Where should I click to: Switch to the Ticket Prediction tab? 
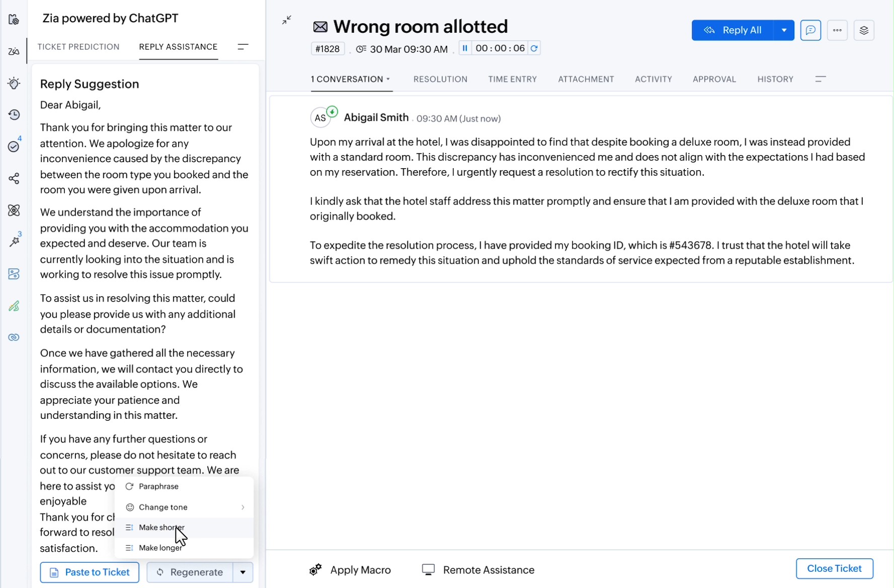[79, 47]
